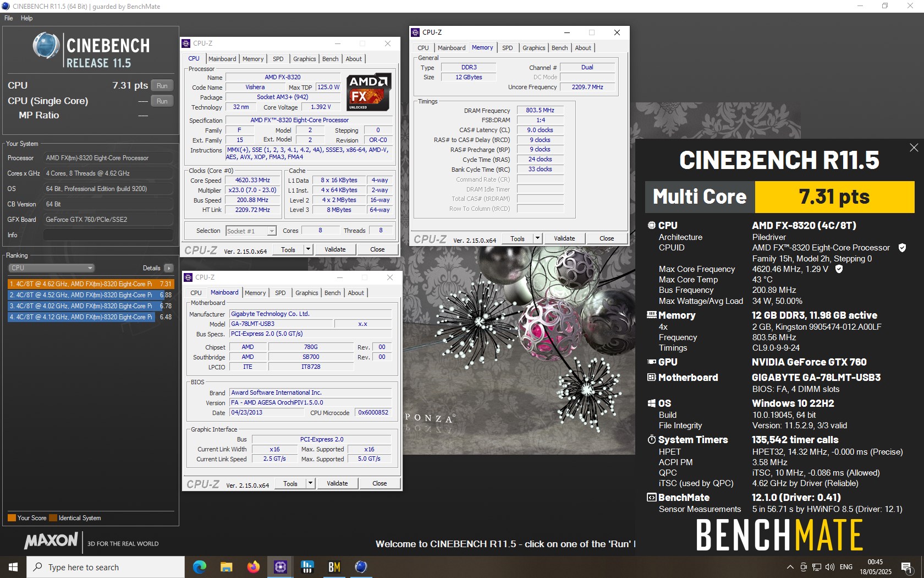Click the Core Speed value 4620.33 MHz
Viewport: 924px width, 578px height.
click(x=252, y=181)
